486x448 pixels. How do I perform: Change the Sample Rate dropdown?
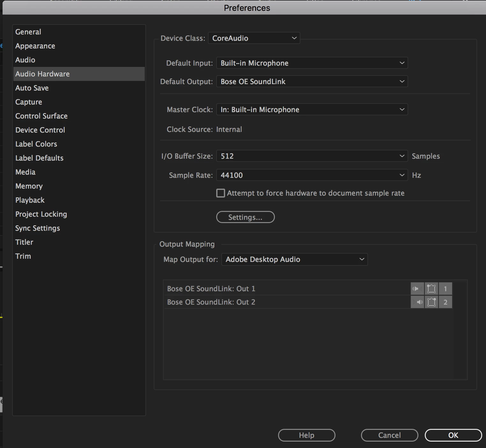(x=312, y=175)
